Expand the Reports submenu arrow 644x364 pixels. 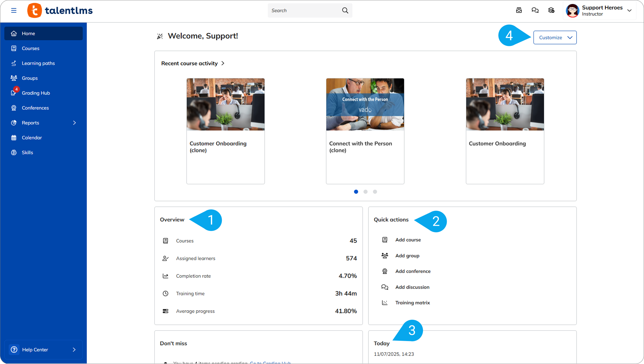pos(74,123)
